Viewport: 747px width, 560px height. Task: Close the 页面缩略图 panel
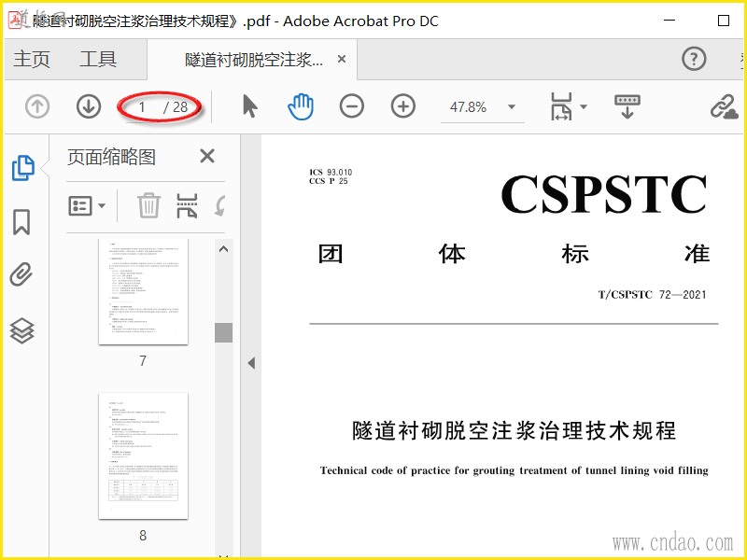pyautogui.click(x=207, y=156)
